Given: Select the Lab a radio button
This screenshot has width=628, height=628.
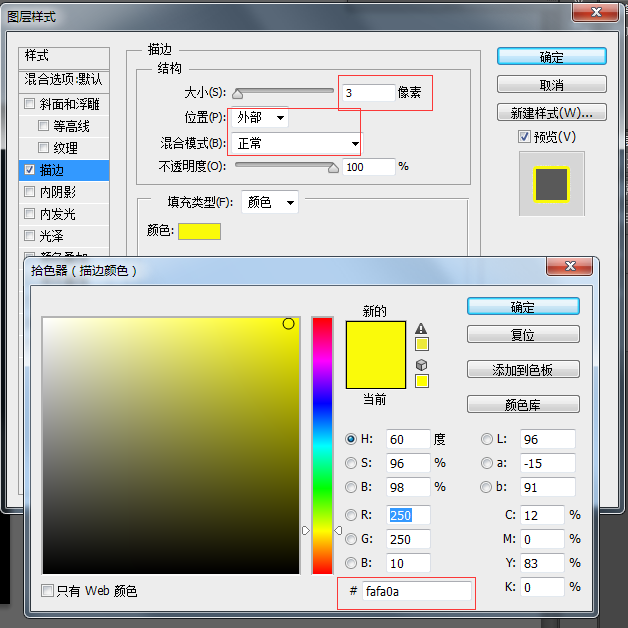Looking at the screenshot, I should [487, 463].
